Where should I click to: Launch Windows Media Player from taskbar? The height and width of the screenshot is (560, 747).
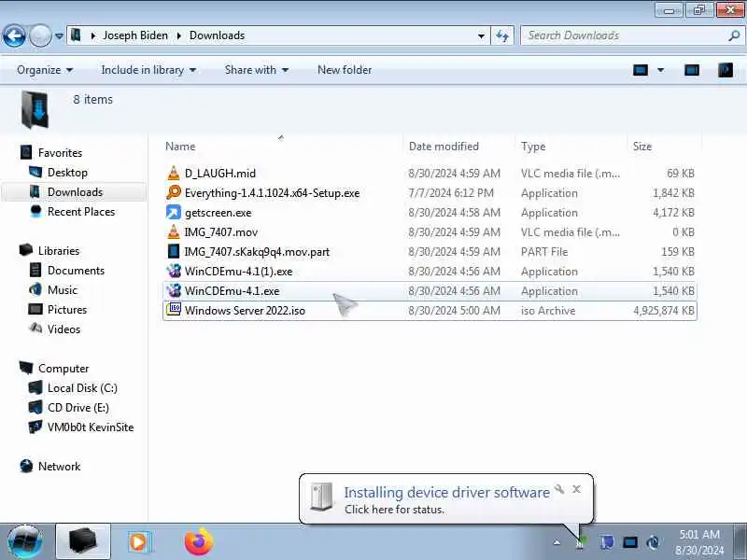(139, 542)
